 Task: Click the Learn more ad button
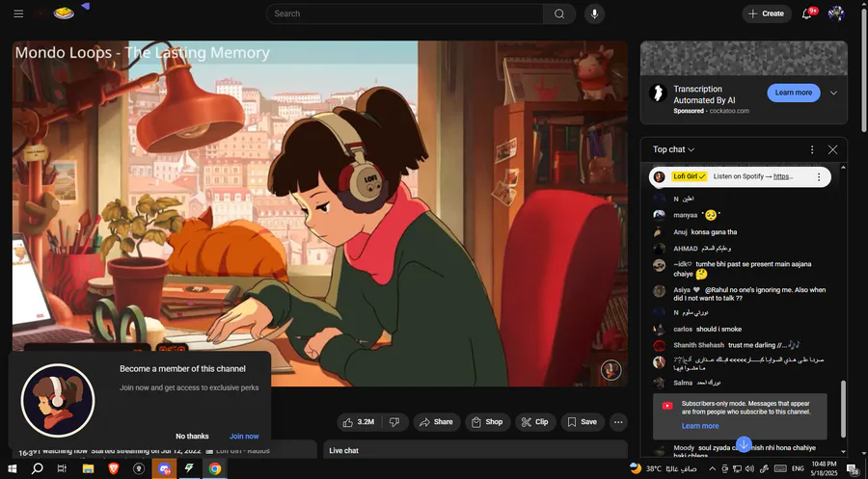pyautogui.click(x=794, y=93)
